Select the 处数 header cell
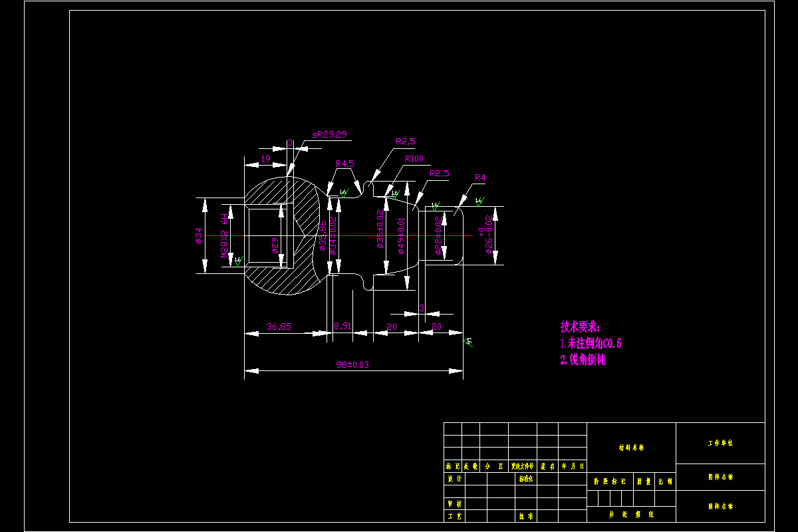The image size is (798, 532). tap(471, 467)
